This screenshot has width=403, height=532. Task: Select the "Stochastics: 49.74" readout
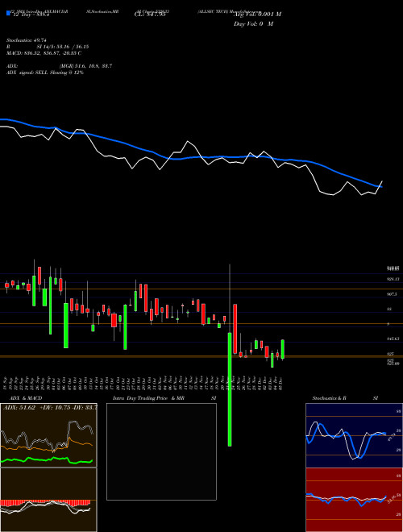pos(27,40)
